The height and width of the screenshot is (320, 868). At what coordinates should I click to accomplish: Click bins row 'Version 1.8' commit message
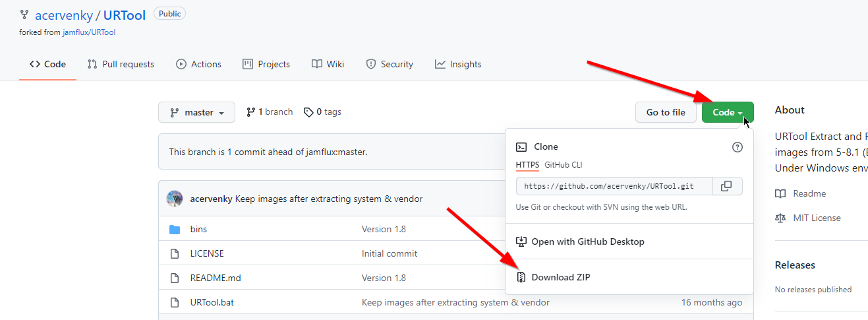(384, 229)
